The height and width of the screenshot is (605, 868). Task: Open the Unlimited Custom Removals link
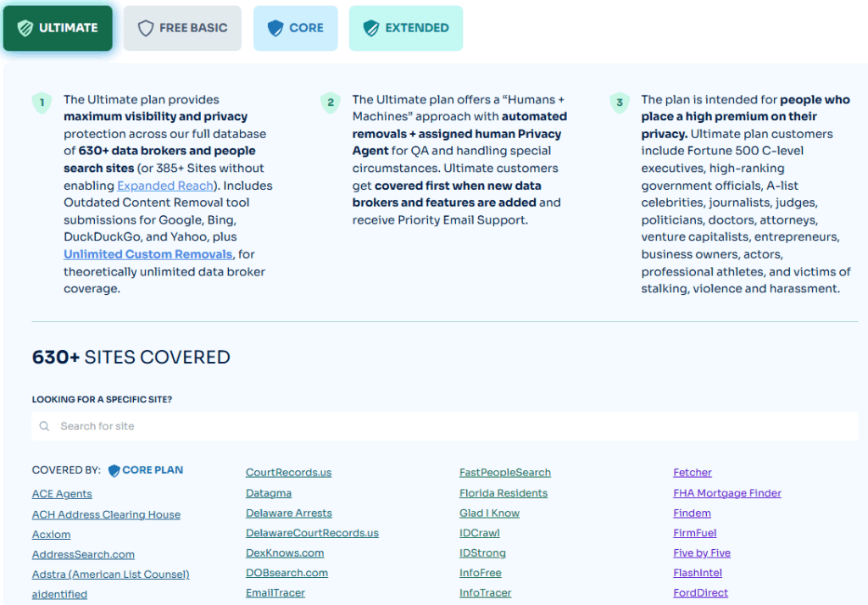pos(147,253)
